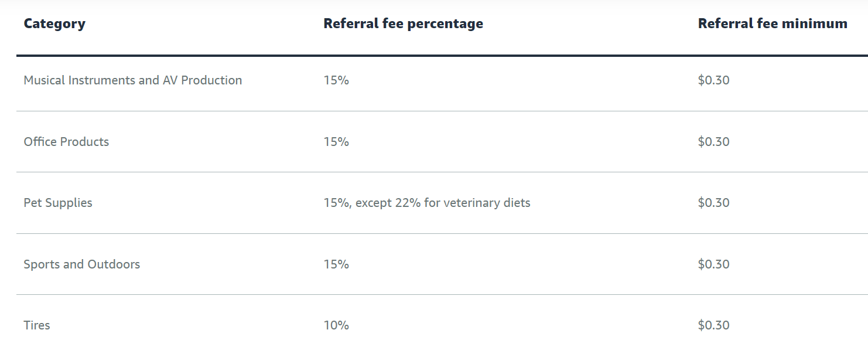Image resolution: width=868 pixels, height=340 pixels.
Task: Click the 15% fee for Office Products
Action: tap(336, 142)
